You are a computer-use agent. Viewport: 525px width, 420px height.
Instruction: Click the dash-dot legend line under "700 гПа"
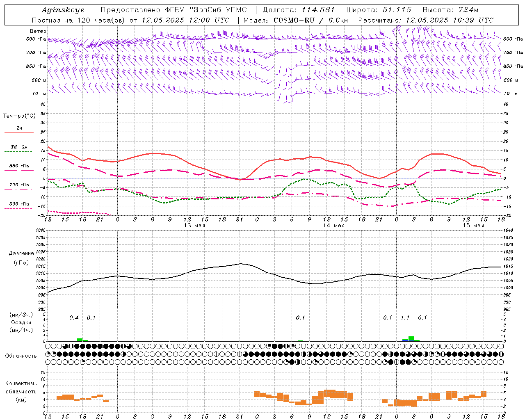[x=18, y=189]
